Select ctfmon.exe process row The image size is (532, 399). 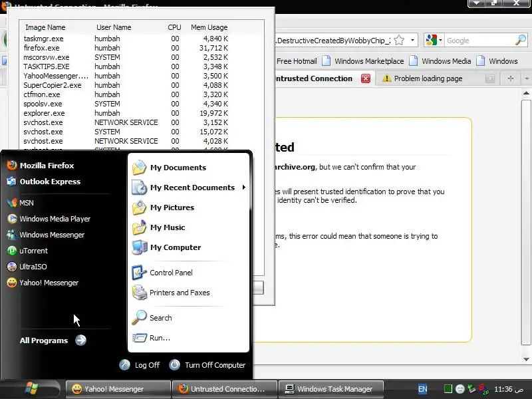click(126, 94)
